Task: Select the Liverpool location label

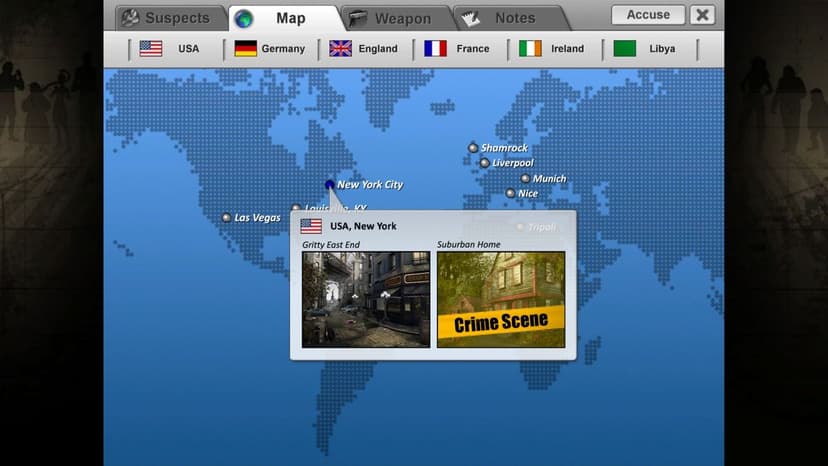Action: pos(513,163)
